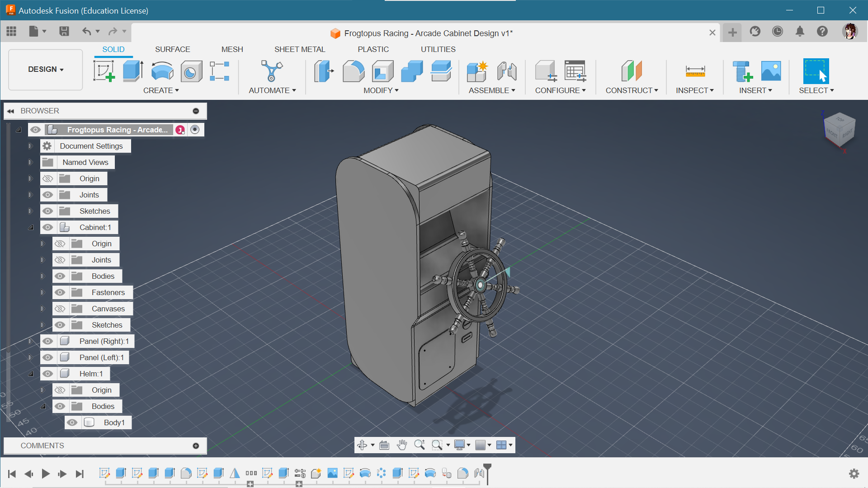Open the MODIFY menu label
The height and width of the screenshot is (488, 868).
pos(381,90)
